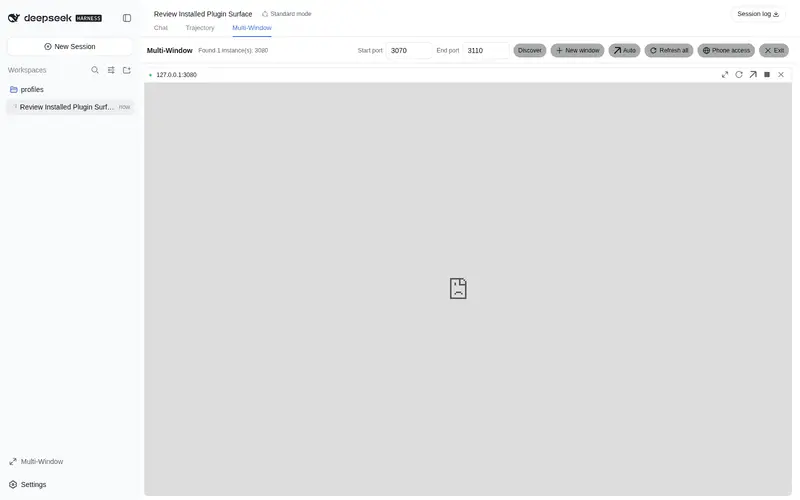This screenshot has height=500, width=800.
Task: Click the DeepSeek logo
Action: click(x=55, y=18)
